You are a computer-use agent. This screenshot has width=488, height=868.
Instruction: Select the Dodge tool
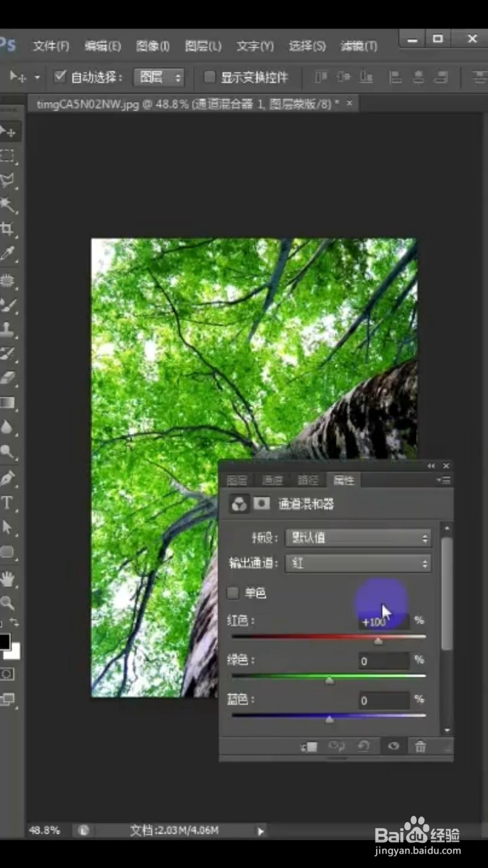(7, 452)
